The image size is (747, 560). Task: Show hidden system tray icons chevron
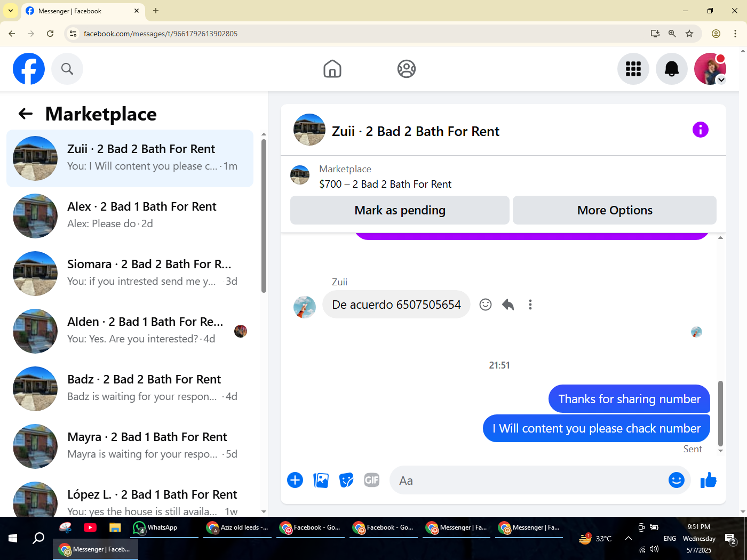pyautogui.click(x=629, y=538)
